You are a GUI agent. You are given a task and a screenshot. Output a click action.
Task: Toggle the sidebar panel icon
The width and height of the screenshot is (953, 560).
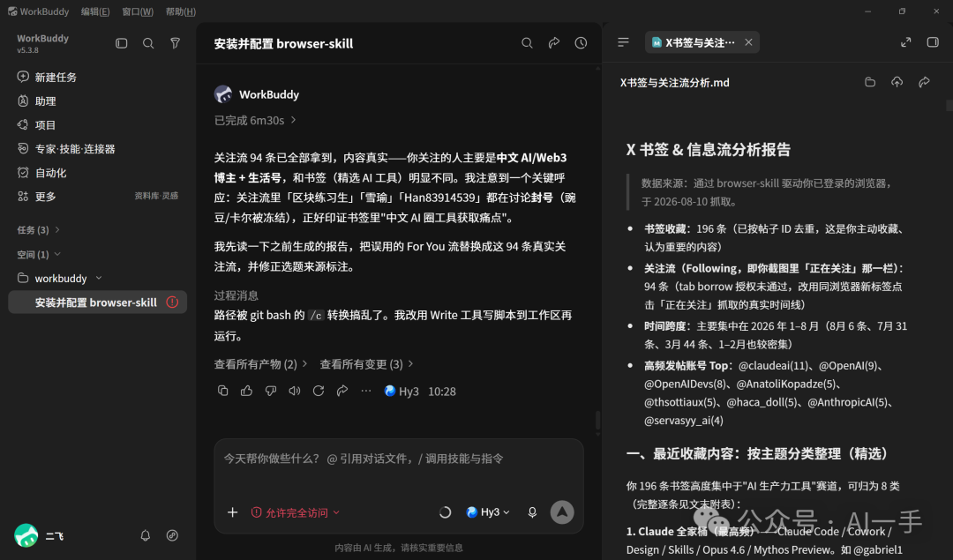122,43
